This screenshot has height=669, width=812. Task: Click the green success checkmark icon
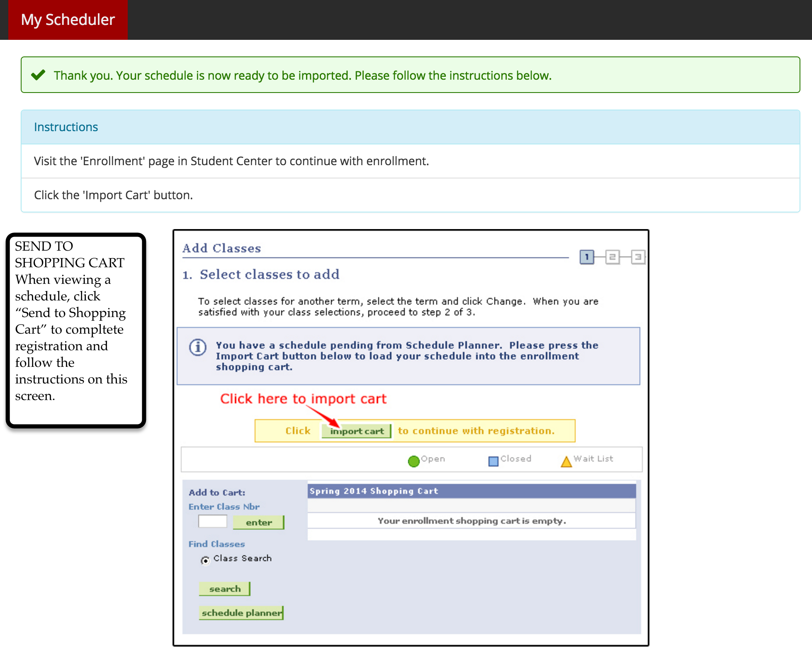pos(38,75)
